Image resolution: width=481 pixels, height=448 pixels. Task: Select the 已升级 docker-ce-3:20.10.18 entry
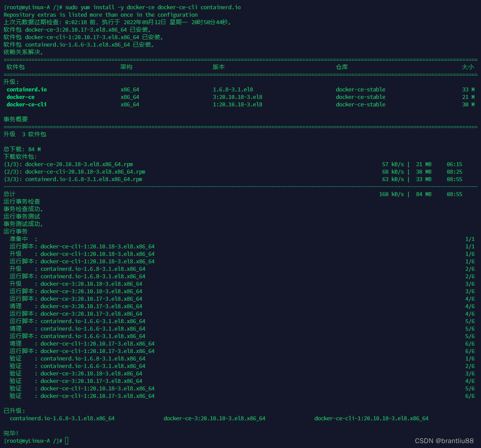click(214, 418)
